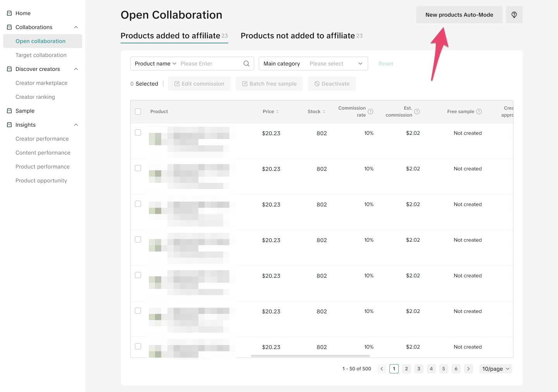Click the New products Auto-Mode button
Screen dimensions: 558x392
(x=459, y=15)
